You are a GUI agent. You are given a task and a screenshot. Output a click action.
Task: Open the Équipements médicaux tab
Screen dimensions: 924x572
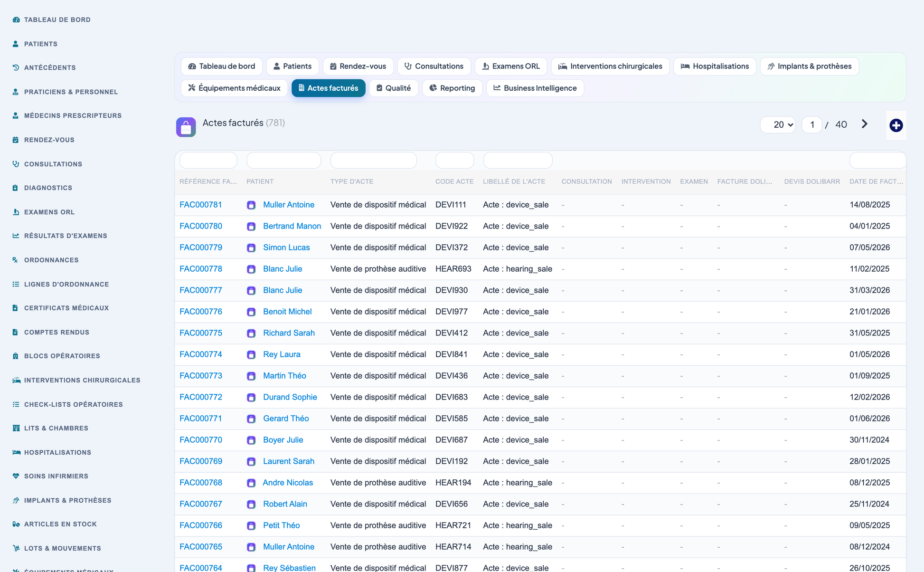tap(234, 88)
